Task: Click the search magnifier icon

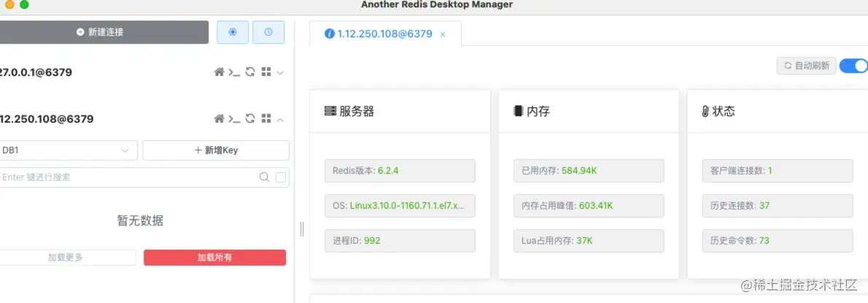Action: pyautogui.click(x=265, y=177)
